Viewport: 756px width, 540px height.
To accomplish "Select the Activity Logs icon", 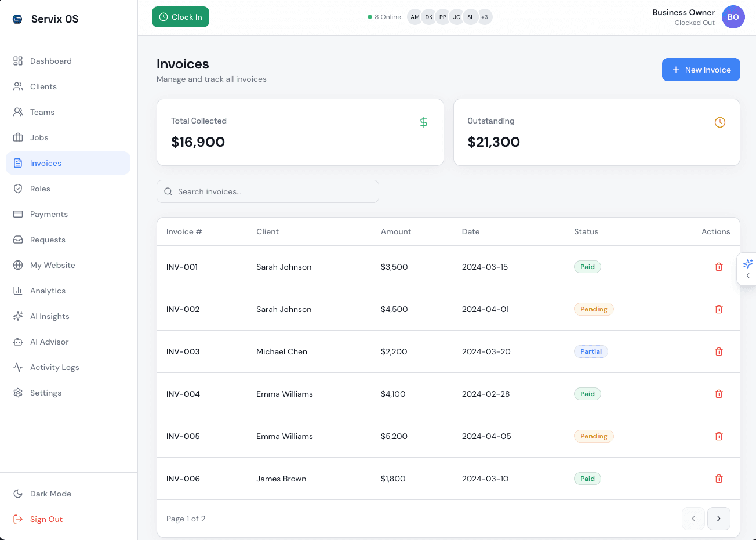I will coord(18,367).
